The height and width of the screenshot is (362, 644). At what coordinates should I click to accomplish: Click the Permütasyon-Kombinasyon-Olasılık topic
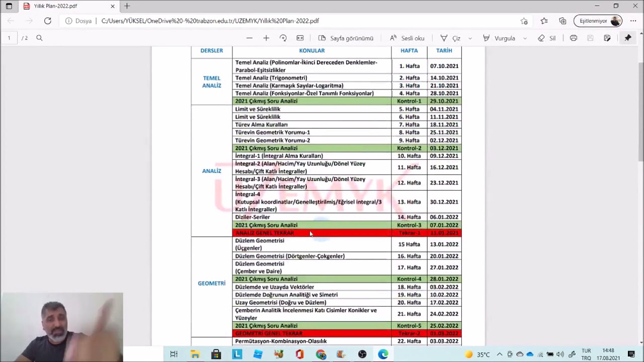[281, 341]
